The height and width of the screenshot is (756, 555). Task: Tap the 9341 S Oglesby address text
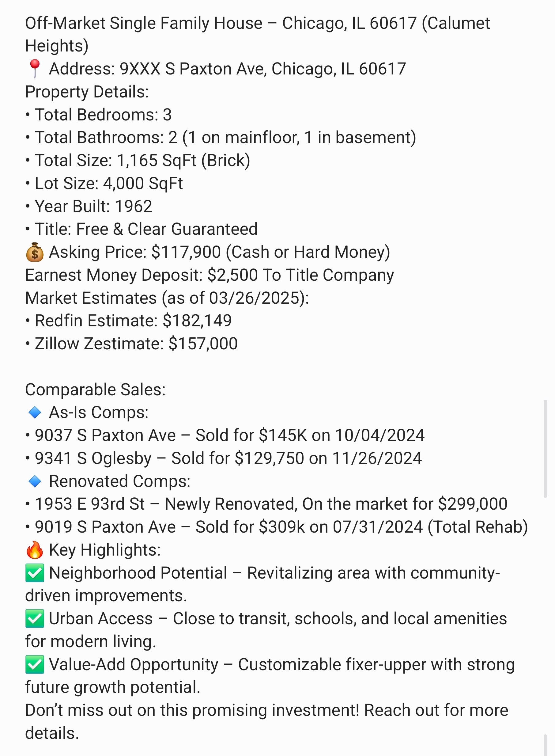tap(93, 458)
